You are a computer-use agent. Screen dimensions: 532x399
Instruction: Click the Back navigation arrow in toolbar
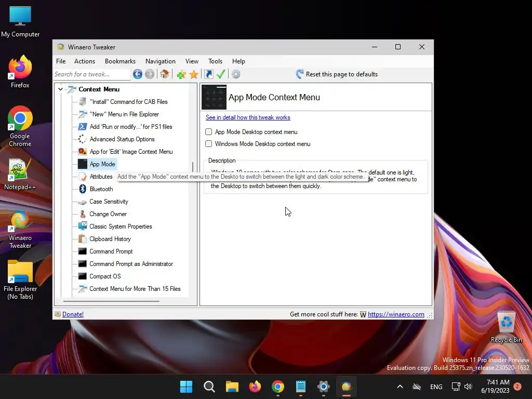pyautogui.click(x=137, y=74)
